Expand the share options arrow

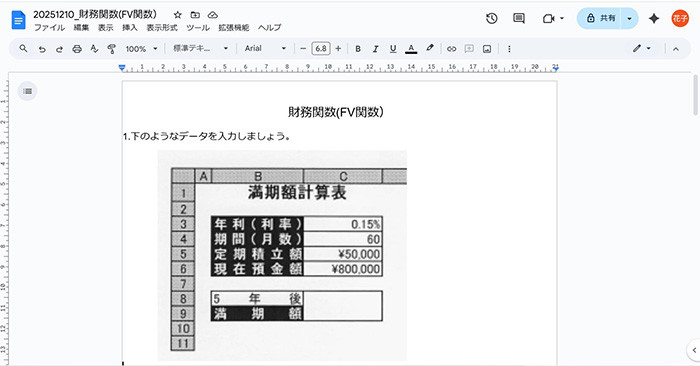tap(629, 18)
